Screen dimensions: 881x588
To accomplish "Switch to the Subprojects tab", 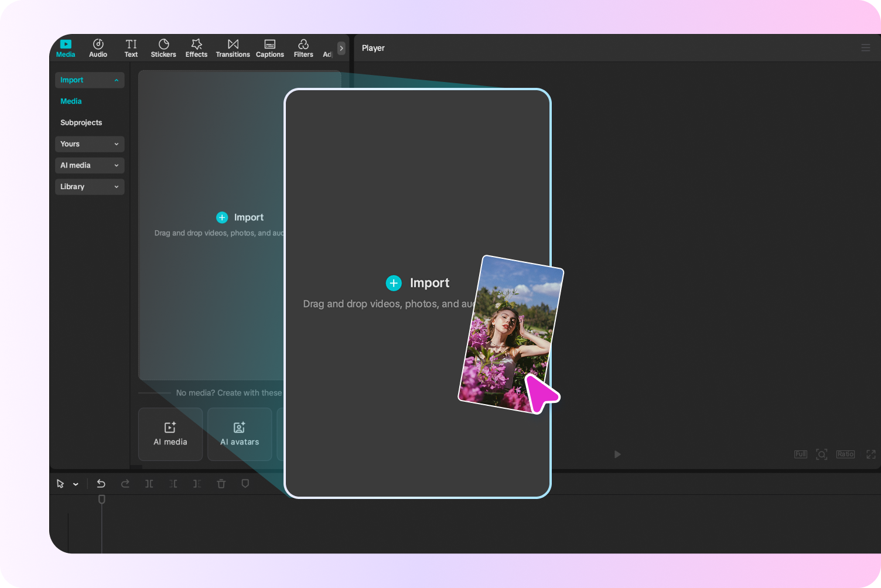I will pyautogui.click(x=81, y=122).
